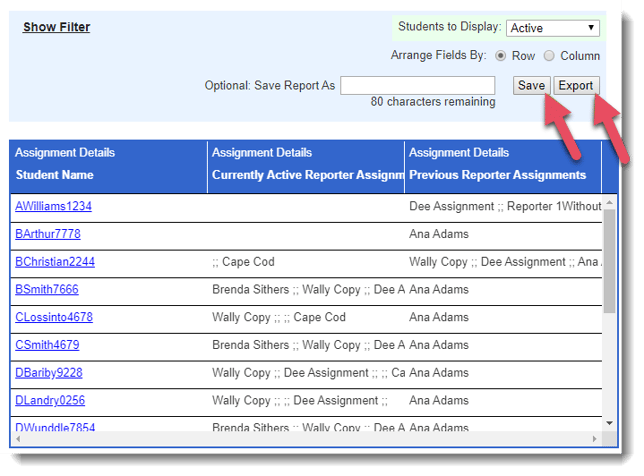Open student CSmith4679 link
The image size is (644, 476).
click(47, 345)
